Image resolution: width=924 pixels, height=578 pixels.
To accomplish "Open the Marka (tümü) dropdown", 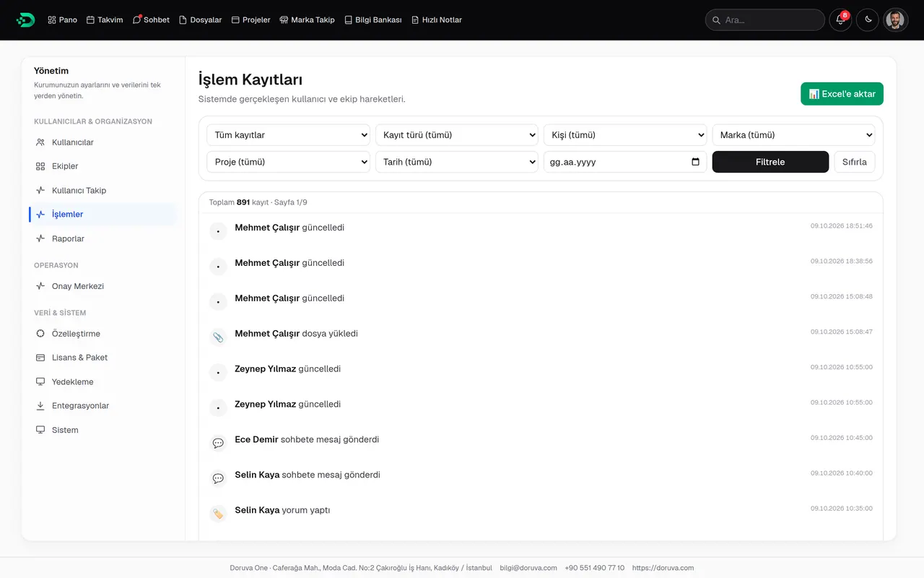I will click(x=793, y=135).
